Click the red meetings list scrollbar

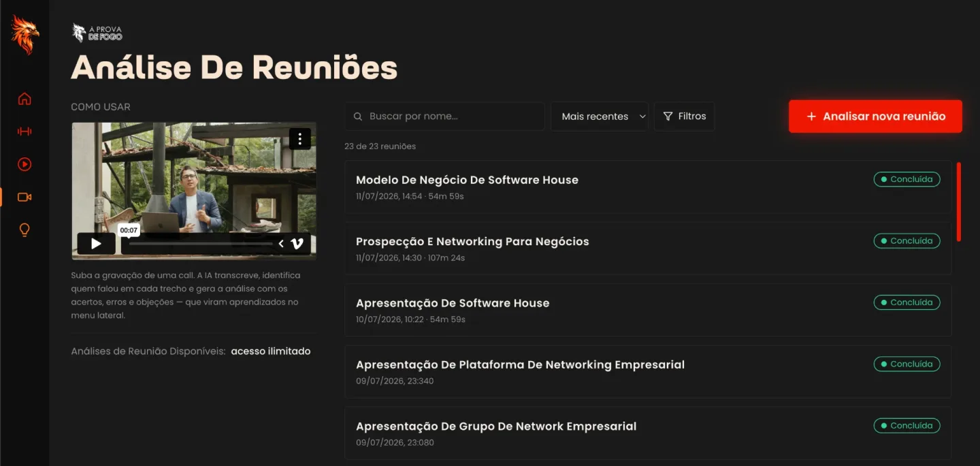pos(959,202)
